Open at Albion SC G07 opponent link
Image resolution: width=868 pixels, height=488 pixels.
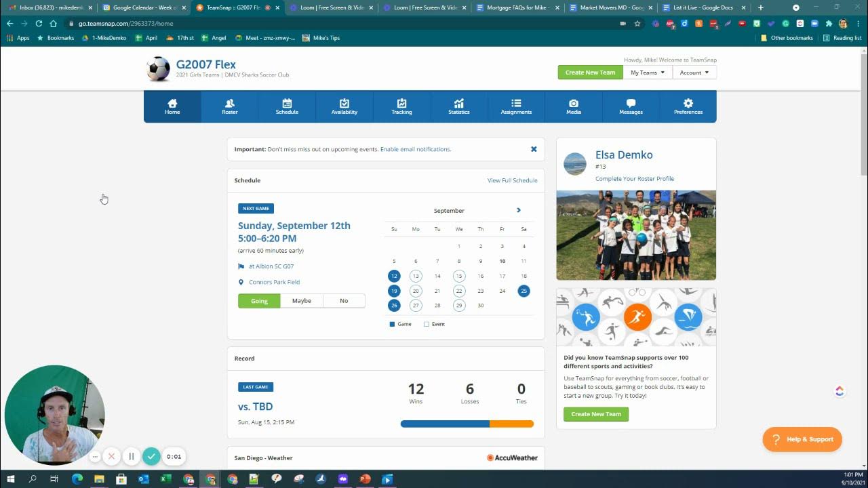click(x=271, y=266)
